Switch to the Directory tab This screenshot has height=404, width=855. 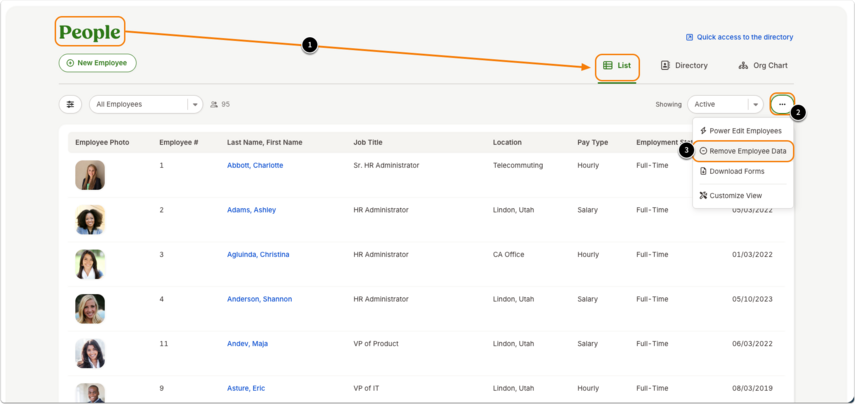click(684, 65)
